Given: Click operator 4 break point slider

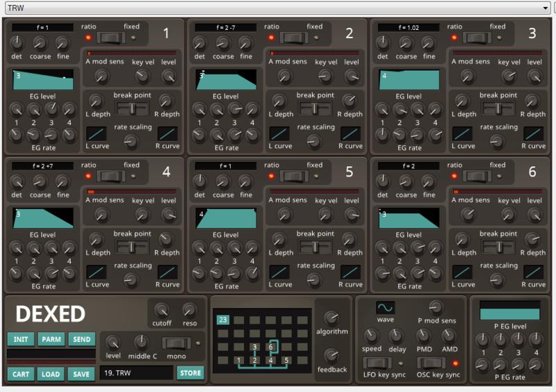Looking at the screenshot, I should [x=132, y=247].
